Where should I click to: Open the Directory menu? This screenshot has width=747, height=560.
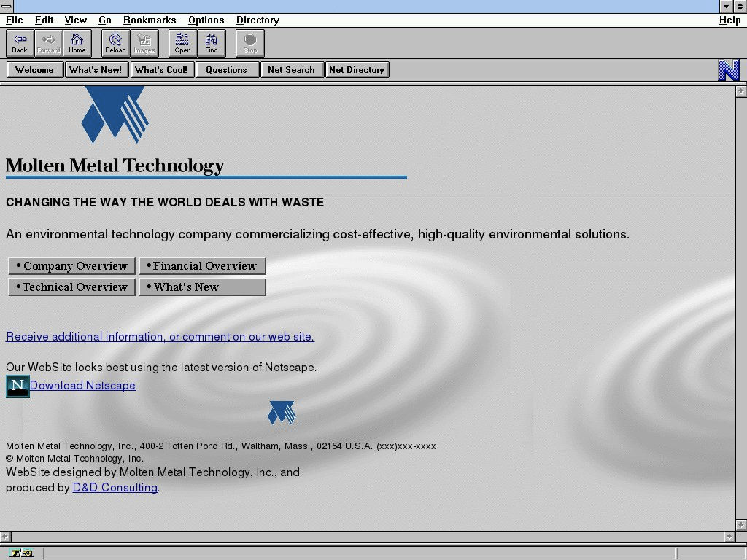click(x=258, y=20)
